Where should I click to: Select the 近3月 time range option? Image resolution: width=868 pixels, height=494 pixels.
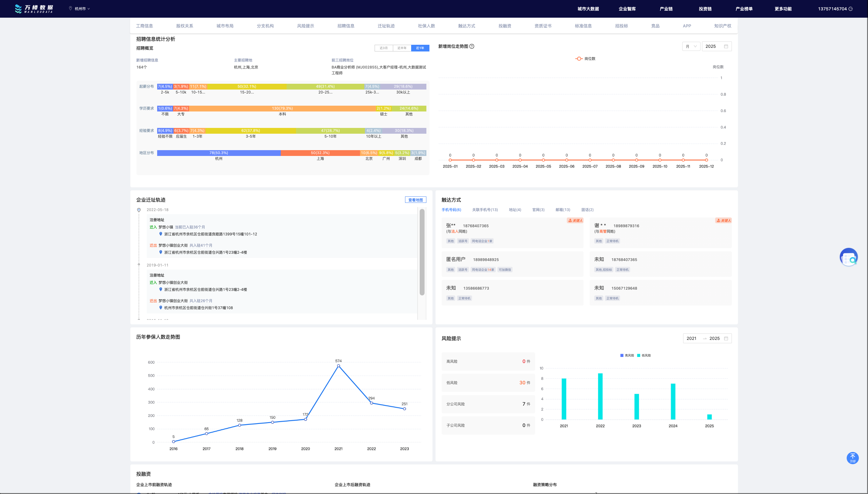click(384, 48)
